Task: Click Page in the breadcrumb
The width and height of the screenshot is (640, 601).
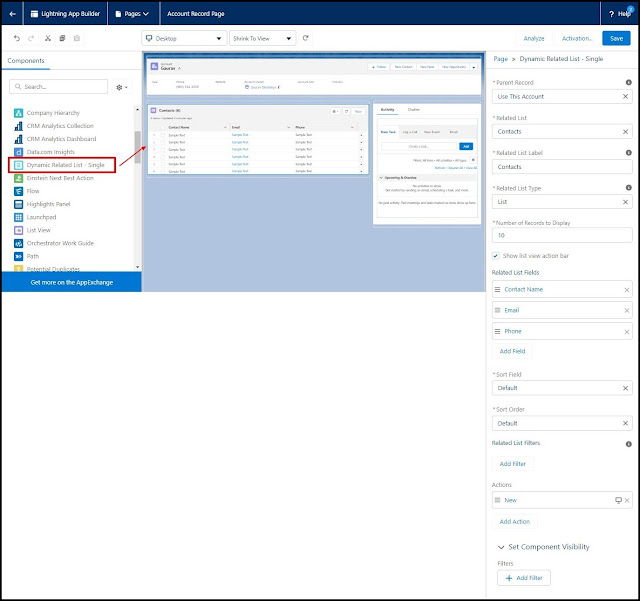Action: [x=500, y=59]
